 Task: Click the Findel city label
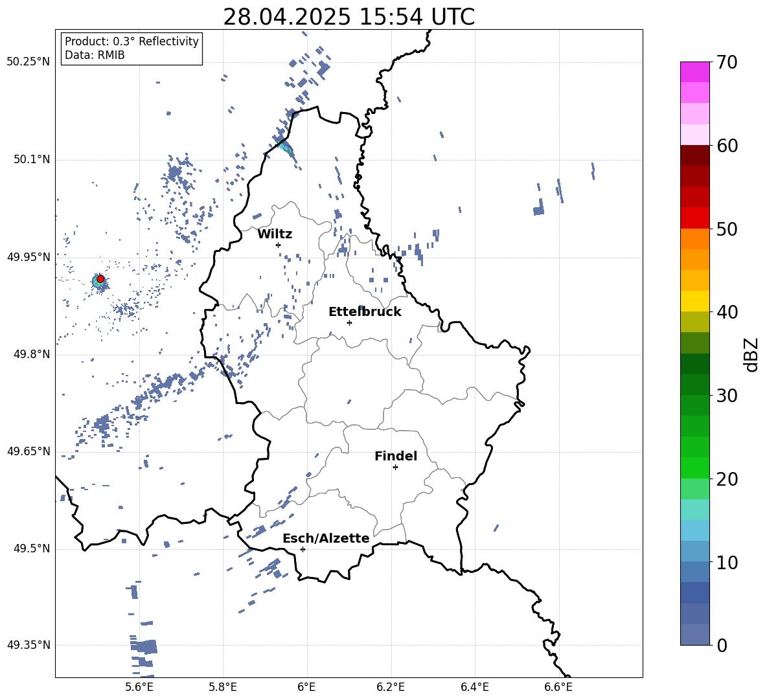tap(396, 456)
